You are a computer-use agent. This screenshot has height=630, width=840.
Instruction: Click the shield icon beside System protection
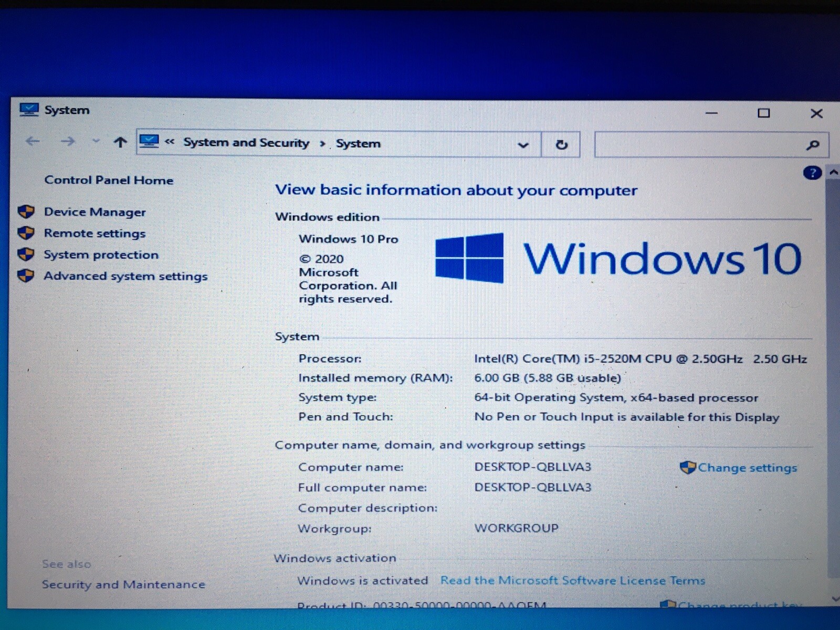(26, 254)
